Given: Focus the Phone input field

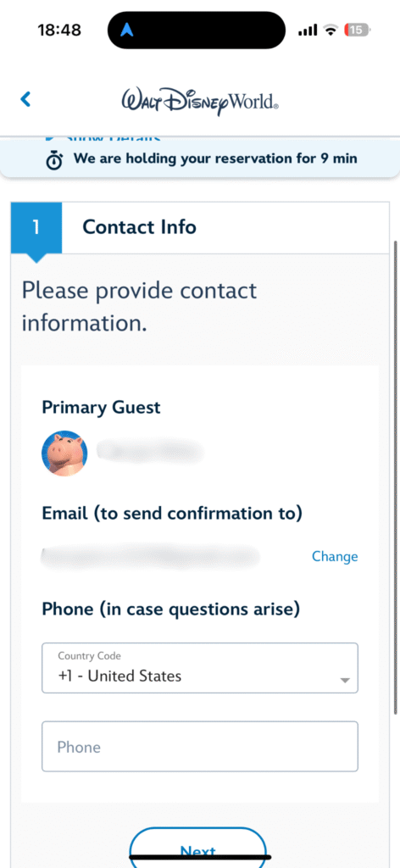Looking at the screenshot, I should coord(200,746).
